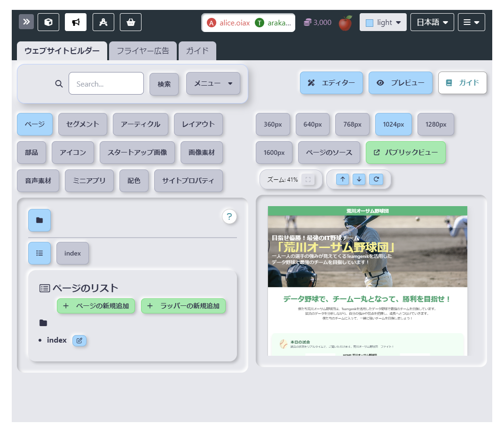504x432 pixels.
Task: Click ページの新規追加 button
Action: [96, 306]
